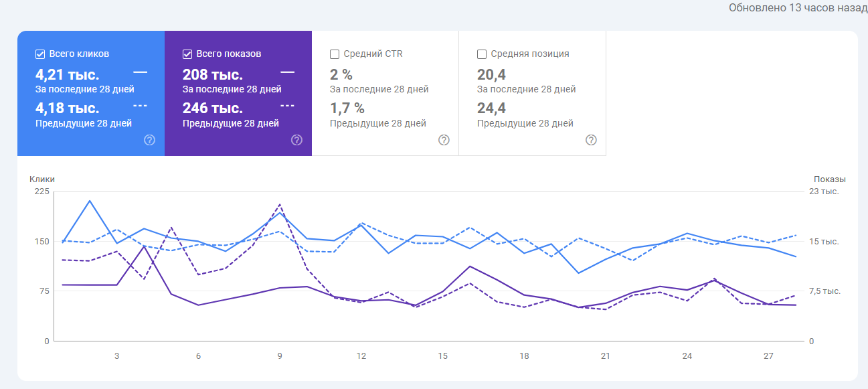The image size is (868, 389).
Task: Click the 2 % average CTR value
Action: click(x=341, y=74)
